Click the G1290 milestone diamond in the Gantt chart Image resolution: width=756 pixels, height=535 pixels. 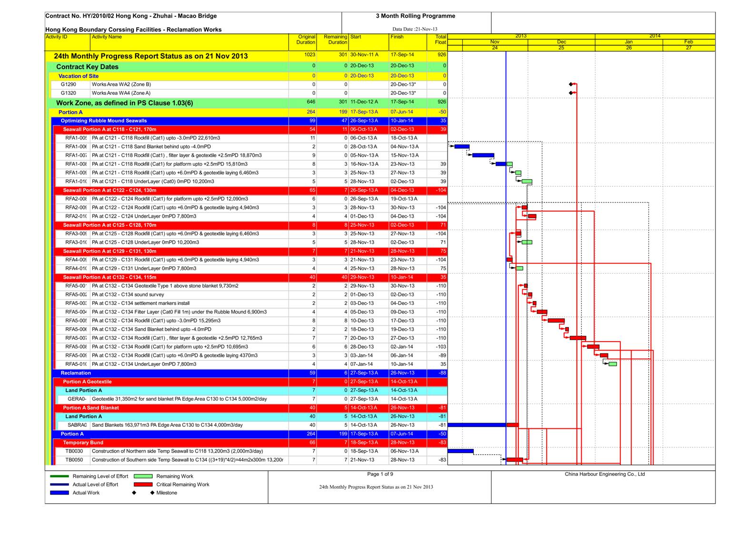coord(571,84)
